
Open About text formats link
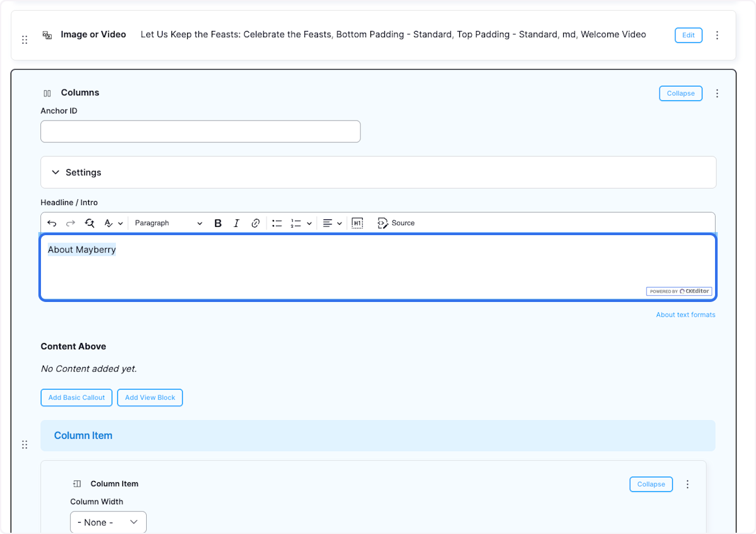pos(685,315)
